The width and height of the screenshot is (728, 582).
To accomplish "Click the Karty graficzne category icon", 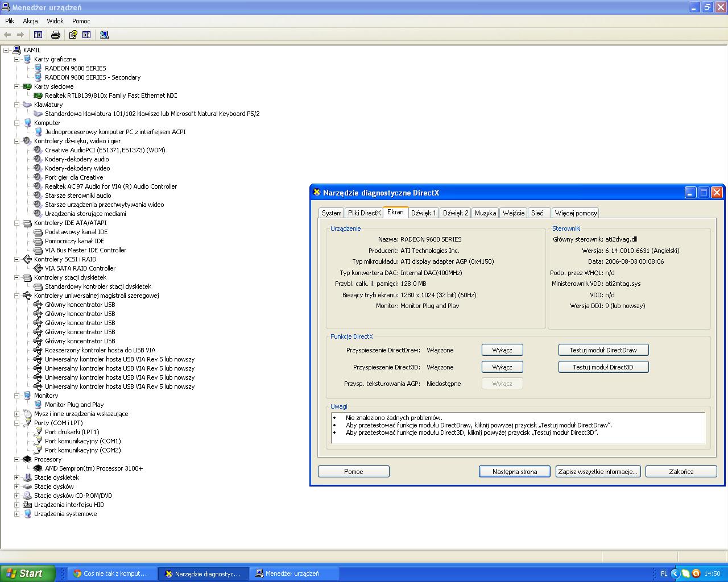I will click(x=27, y=59).
